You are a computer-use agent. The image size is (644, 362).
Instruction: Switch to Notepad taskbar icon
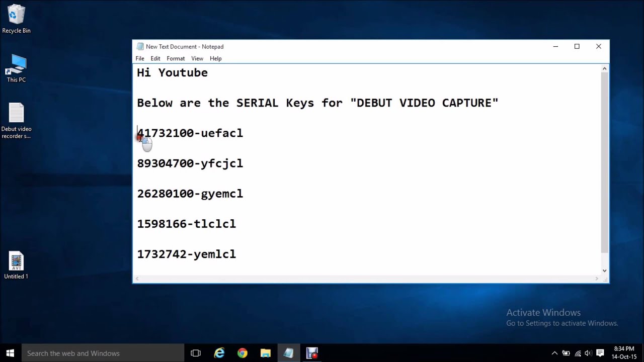coord(289,353)
